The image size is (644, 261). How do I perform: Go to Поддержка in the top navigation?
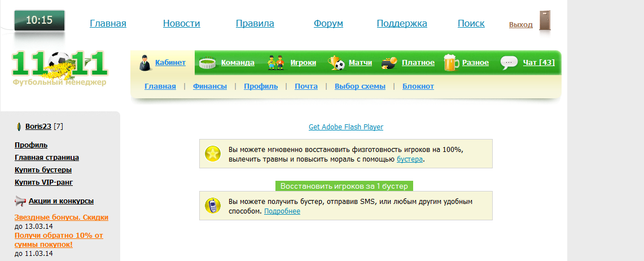coord(401,24)
